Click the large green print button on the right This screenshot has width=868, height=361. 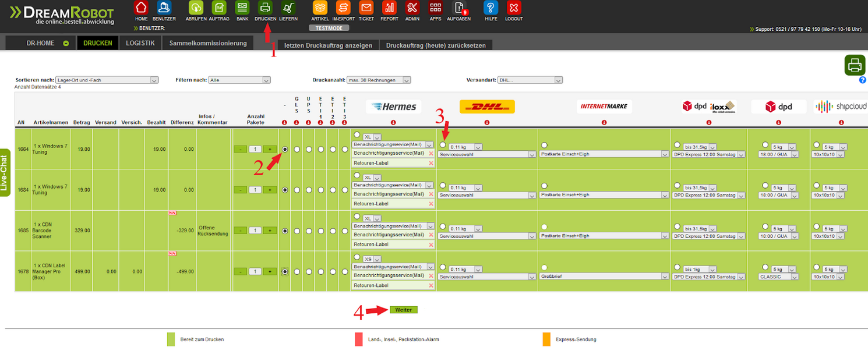pos(855,65)
